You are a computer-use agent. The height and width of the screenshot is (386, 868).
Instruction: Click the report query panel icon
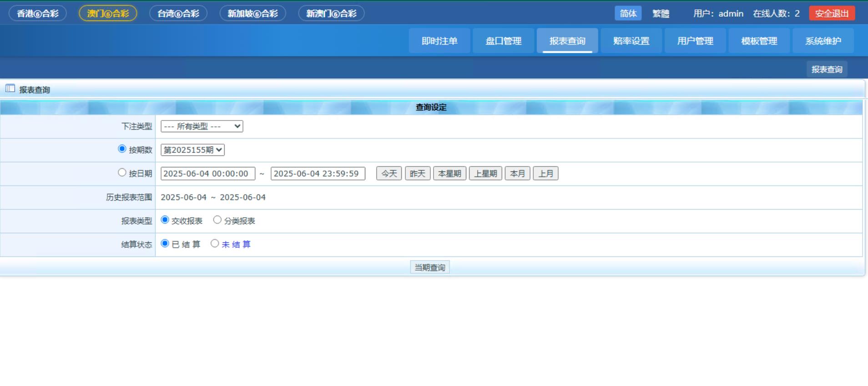10,89
